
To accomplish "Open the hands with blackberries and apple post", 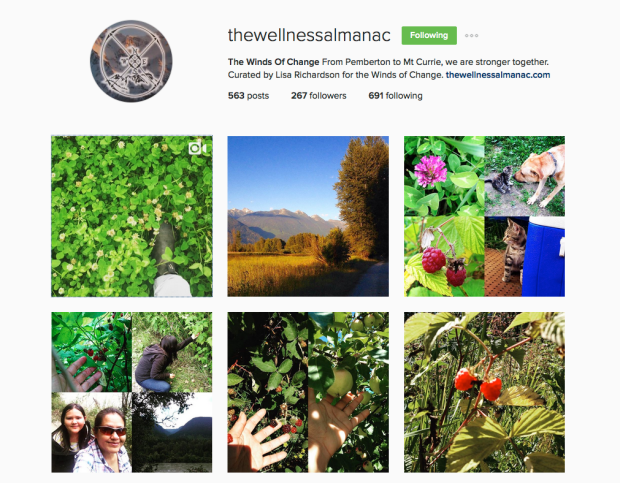I will coord(308,392).
